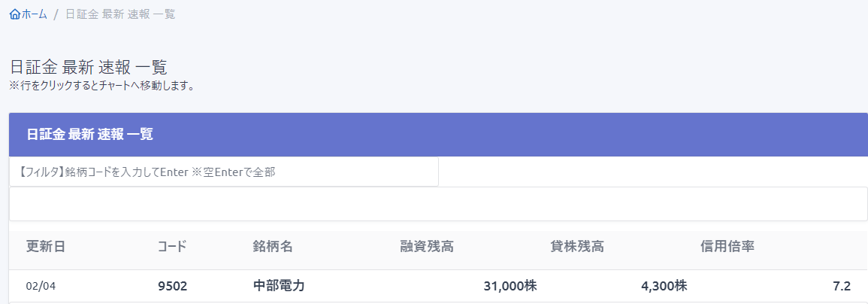Screen dimensions: 868x304
Task: Focus the 銘柄コード filter input field
Action: 223,172
